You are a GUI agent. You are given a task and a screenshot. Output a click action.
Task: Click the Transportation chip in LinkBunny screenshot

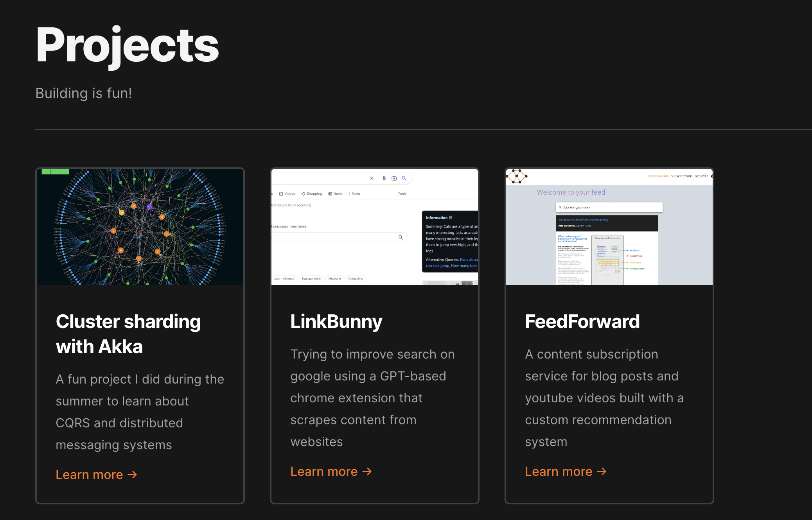311,279
